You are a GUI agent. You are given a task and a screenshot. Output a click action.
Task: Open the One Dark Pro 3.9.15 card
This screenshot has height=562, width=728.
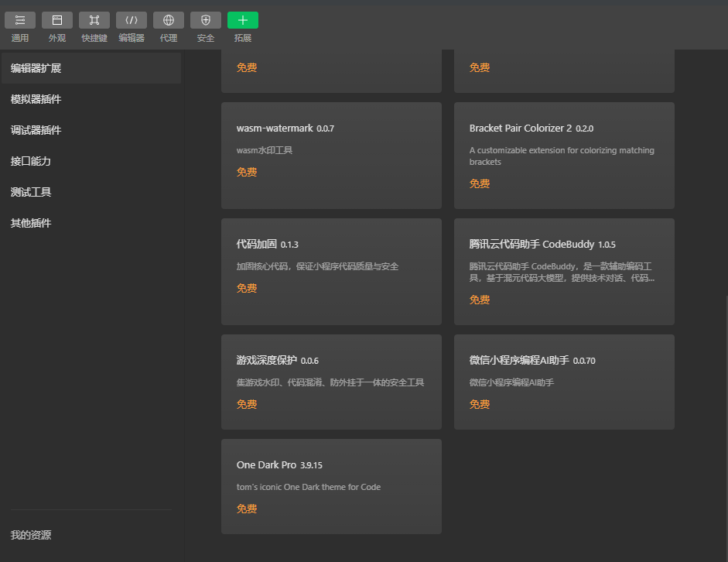tap(331, 486)
